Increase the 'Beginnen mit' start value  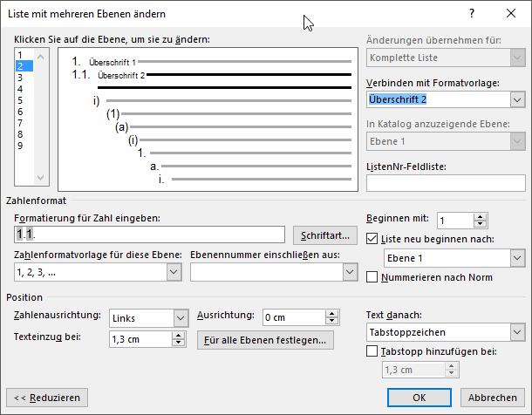[481, 216]
